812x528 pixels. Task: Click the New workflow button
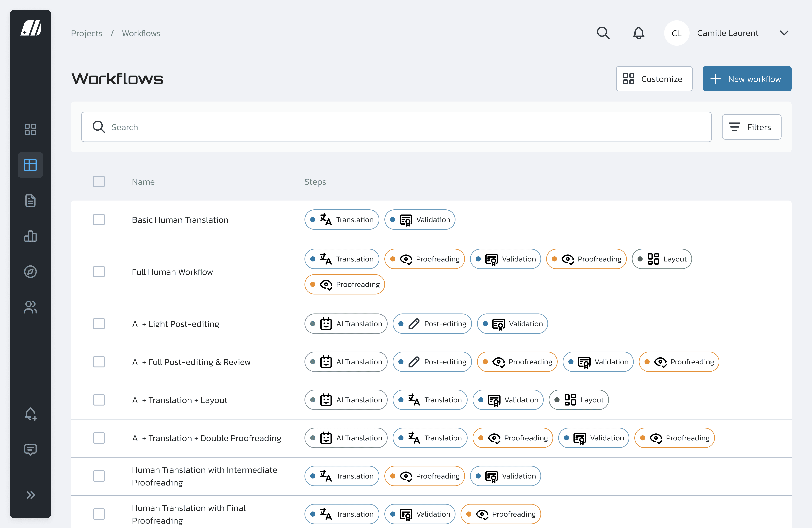pos(747,79)
